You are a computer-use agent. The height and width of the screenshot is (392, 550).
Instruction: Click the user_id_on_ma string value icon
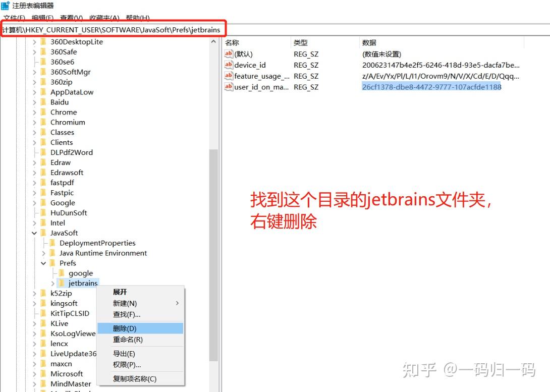point(228,87)
